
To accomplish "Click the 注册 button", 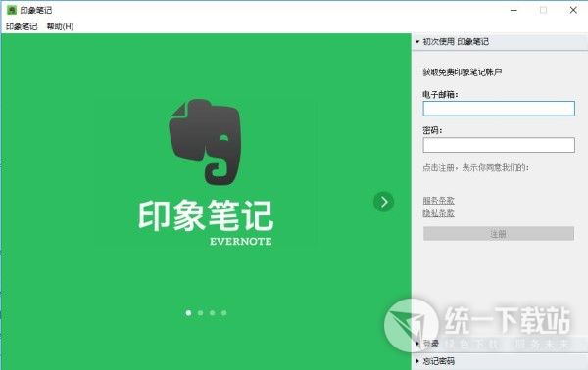I will point(499,234).
